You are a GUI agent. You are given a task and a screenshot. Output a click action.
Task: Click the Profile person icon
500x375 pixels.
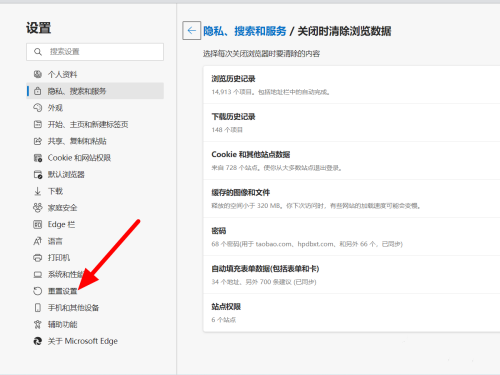[x=38, y=74]
